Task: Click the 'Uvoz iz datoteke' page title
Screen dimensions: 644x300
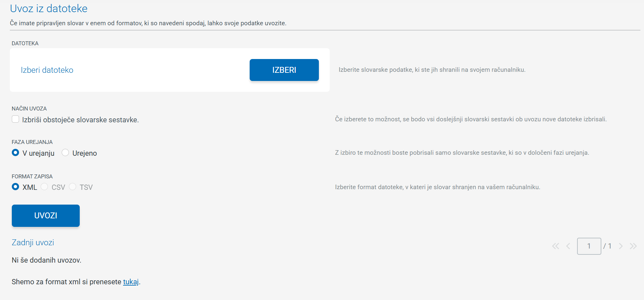Action: (49, 9)
